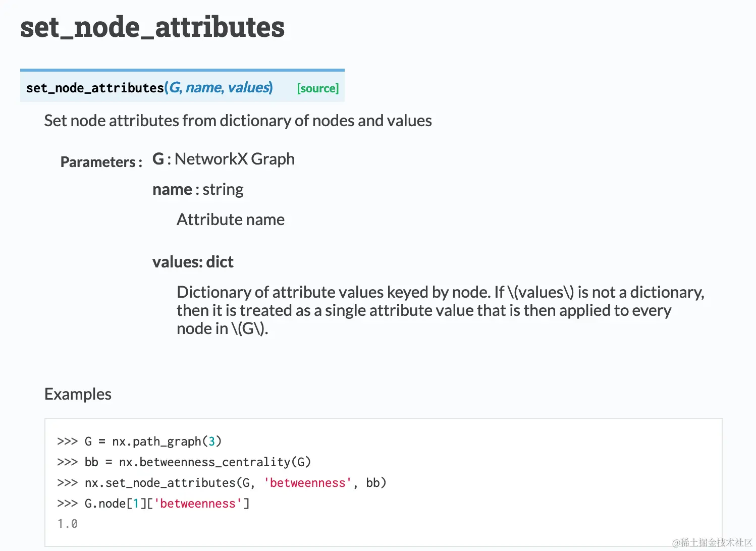Click the function name in the signature box
Image resolution: width=756 pixels, height=551 pixels.
click(x=95, y=88)
